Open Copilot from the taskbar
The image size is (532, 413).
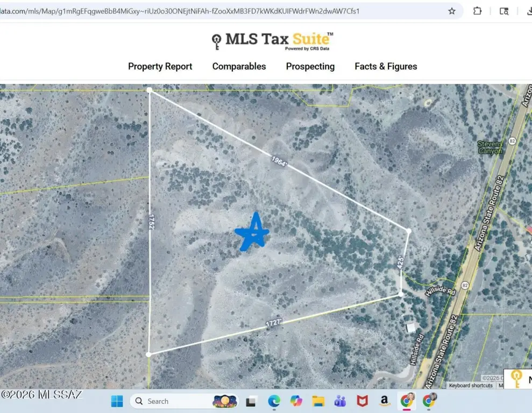[296, 401]
